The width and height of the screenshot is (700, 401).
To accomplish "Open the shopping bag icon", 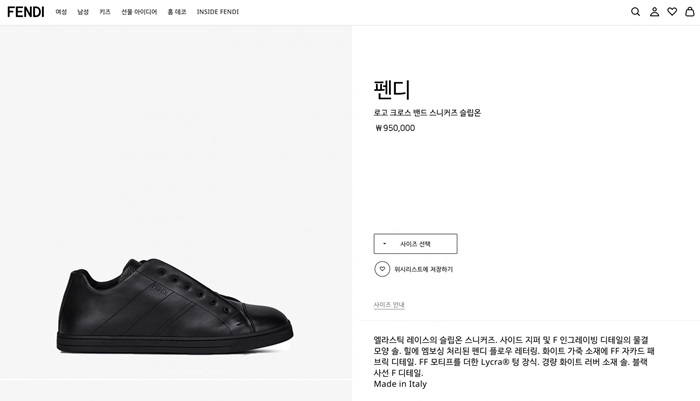I will pyautogui.click(x=689, y=12).
